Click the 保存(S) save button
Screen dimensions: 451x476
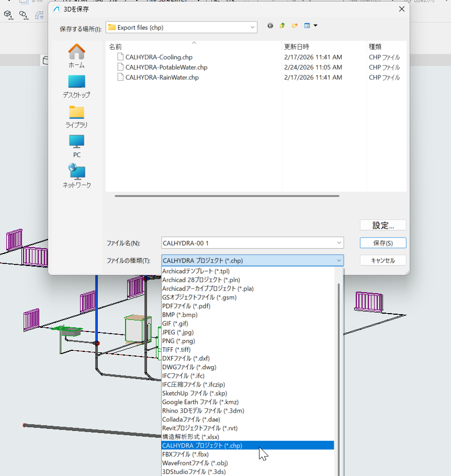pyautogui.click(x=383, y=243)
